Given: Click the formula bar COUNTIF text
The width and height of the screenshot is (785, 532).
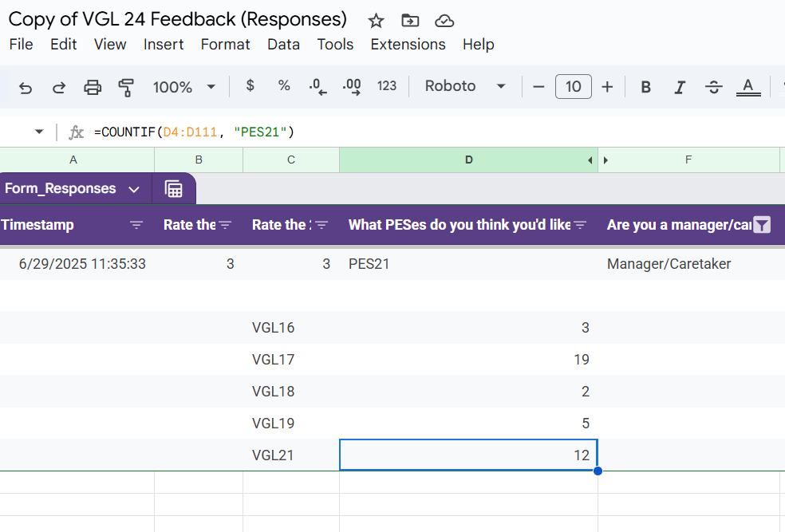Looking at the screenshot, I should tap(194, 132).
